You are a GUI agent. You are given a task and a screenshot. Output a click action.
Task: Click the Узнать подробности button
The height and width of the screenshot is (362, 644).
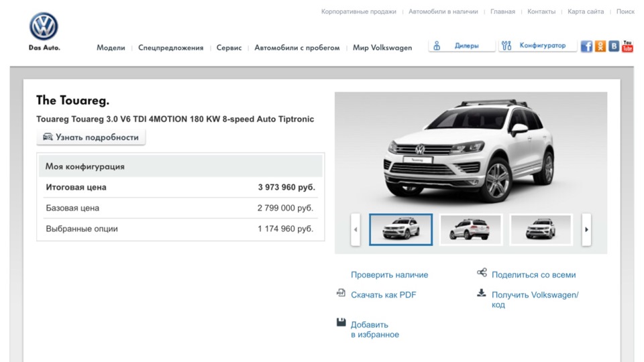91,137
